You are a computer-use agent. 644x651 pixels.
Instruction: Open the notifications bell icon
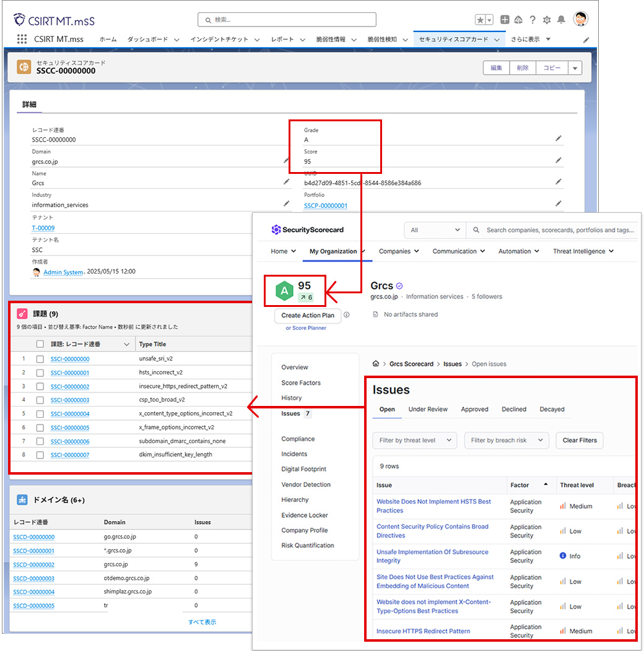[x=561, y=20]
